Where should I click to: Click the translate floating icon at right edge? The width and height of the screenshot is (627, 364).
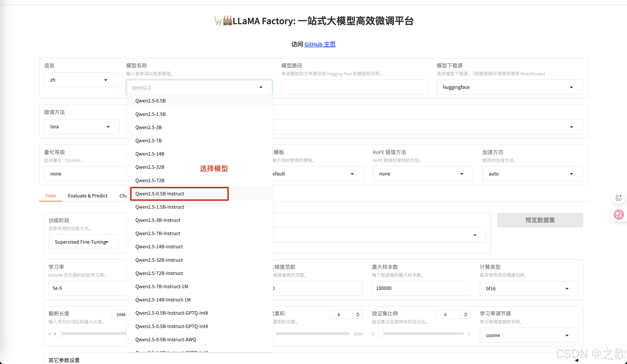[x=619, y=215]
